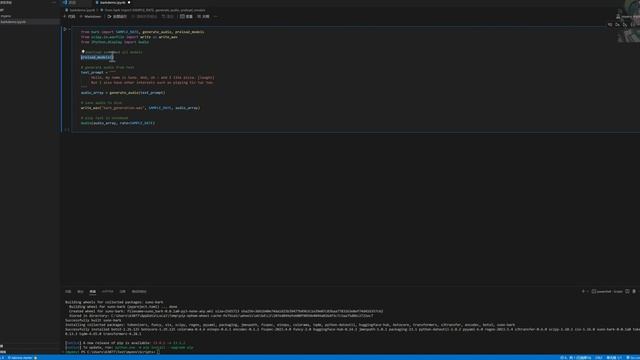
Task: Switch to the first bottom panel tab (Problems)
Action: [68, 291]
